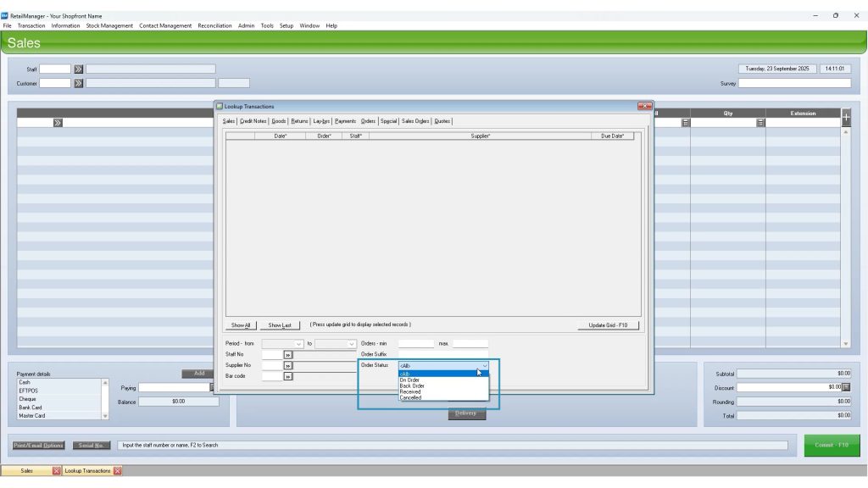The height and width of the screenshot is (488, 868).
Task: Click the Orders min input field
Action: [x=415, y=344]
